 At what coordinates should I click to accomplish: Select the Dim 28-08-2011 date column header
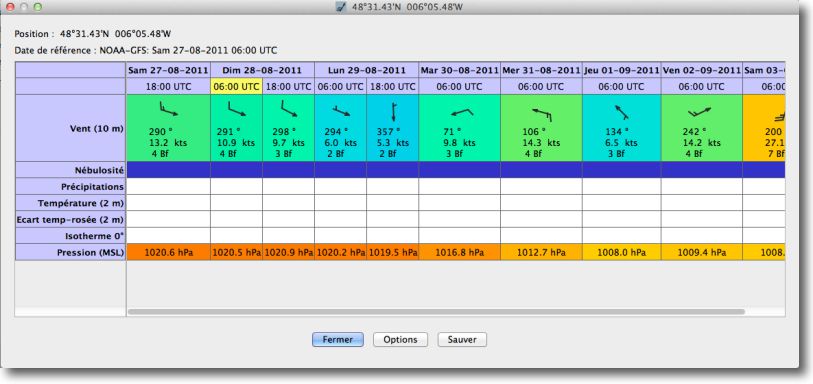click(x=262, y=70)
